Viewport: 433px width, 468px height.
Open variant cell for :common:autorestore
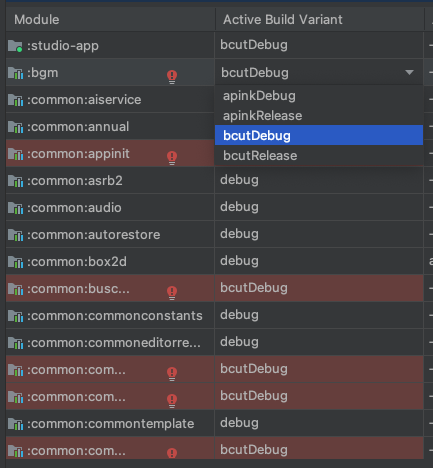point(319,234)
